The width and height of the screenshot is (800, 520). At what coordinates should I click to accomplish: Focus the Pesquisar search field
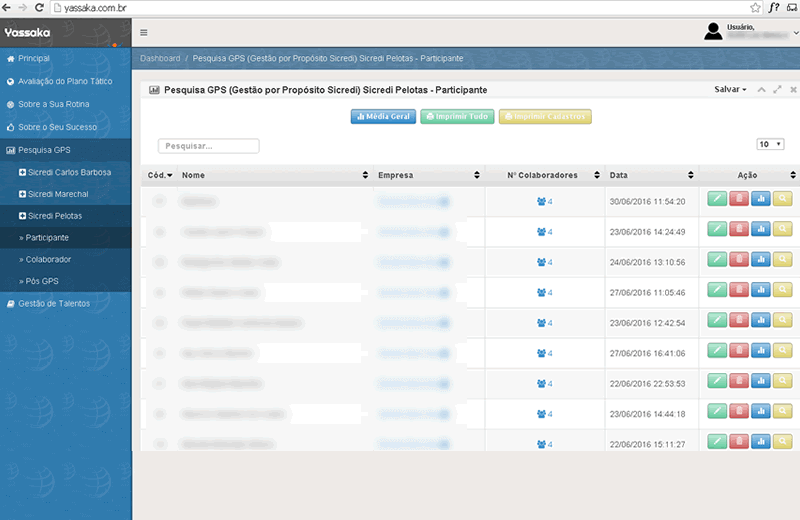[209, 146]
